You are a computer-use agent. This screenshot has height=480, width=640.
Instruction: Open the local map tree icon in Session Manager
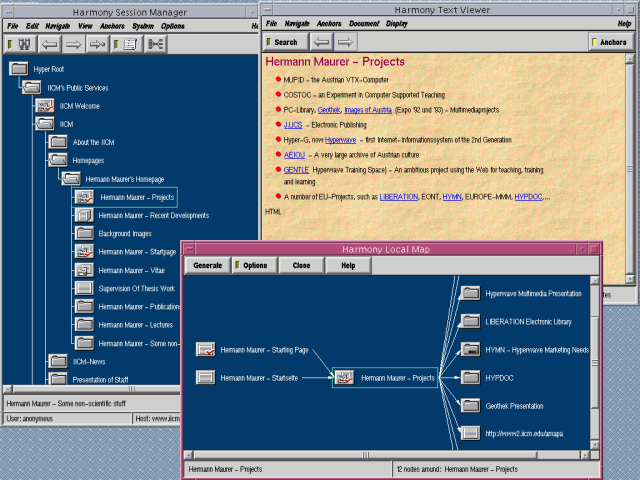[156, 44]
